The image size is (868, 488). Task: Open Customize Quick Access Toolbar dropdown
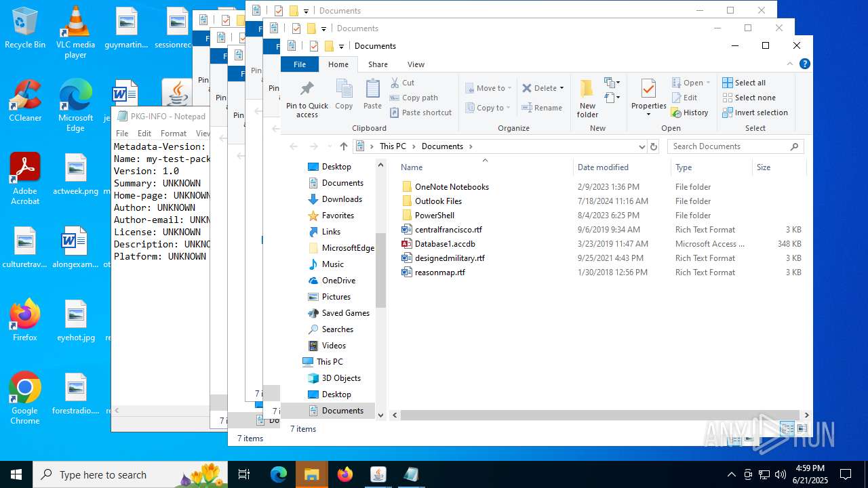click(341, 47)
